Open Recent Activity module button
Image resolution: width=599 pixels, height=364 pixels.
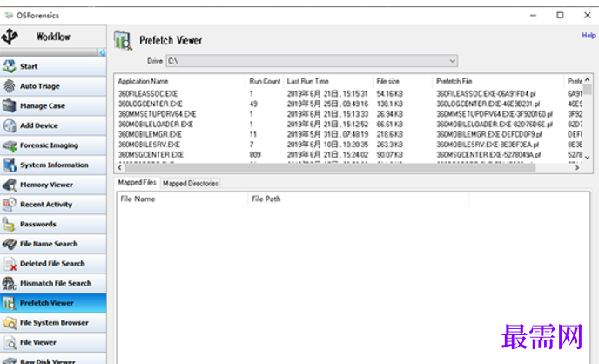tap(53, 205)
